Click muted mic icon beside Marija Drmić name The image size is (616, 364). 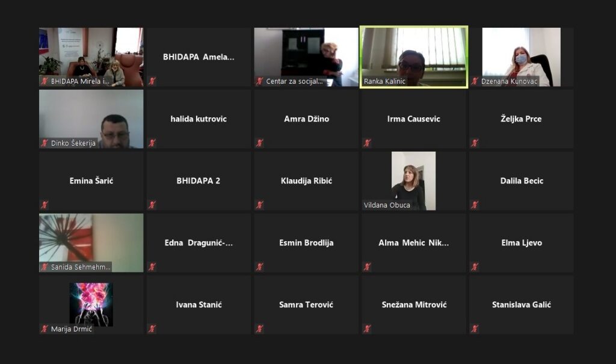pyautogui.click(x=45, y=329)
